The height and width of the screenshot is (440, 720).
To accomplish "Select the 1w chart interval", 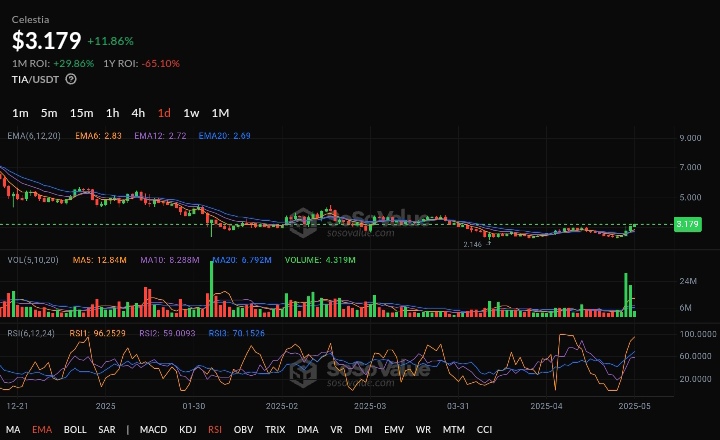I will click(190, 113).
